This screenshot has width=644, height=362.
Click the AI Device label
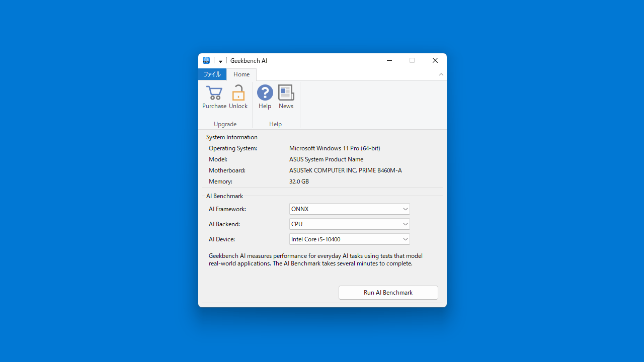[x=222, y=239]
